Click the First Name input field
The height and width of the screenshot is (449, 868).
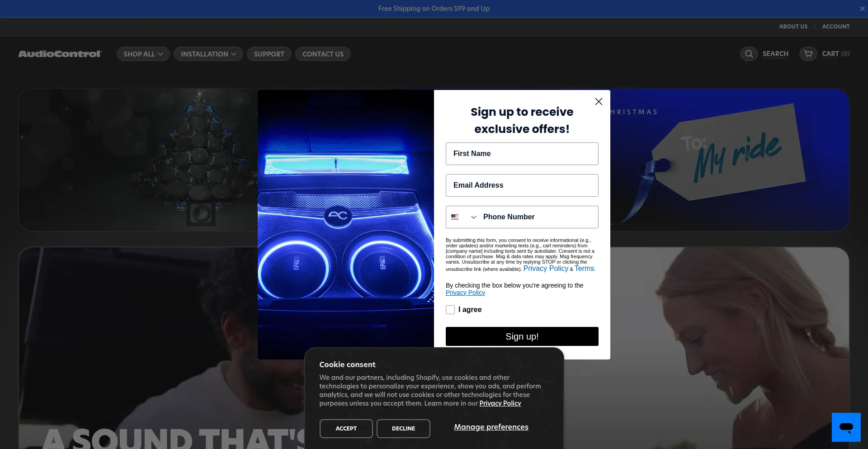coord(522,154)
